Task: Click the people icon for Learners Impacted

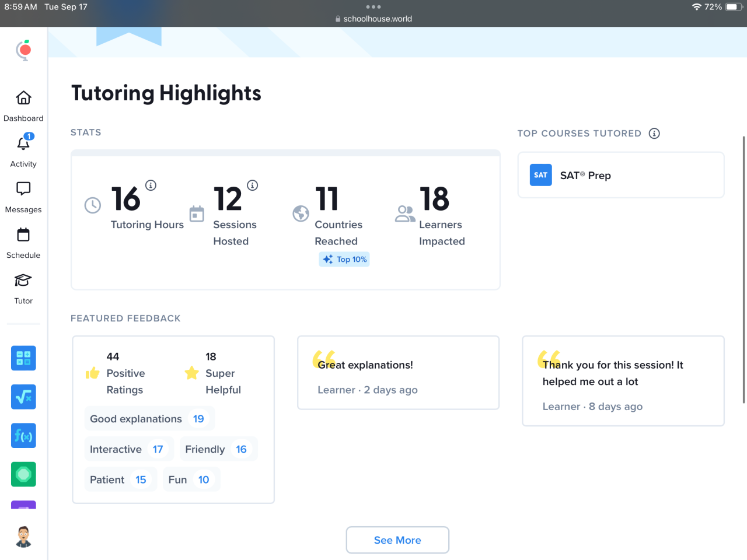Action: pyautogui.click(x=405, y=213)
